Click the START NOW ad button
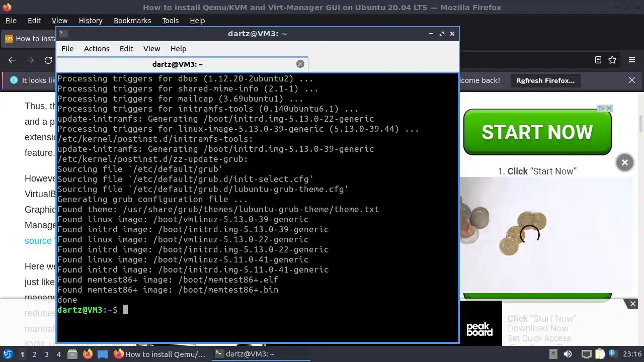The height and width of the screenshot is (362, 644). tap(537, 132)
